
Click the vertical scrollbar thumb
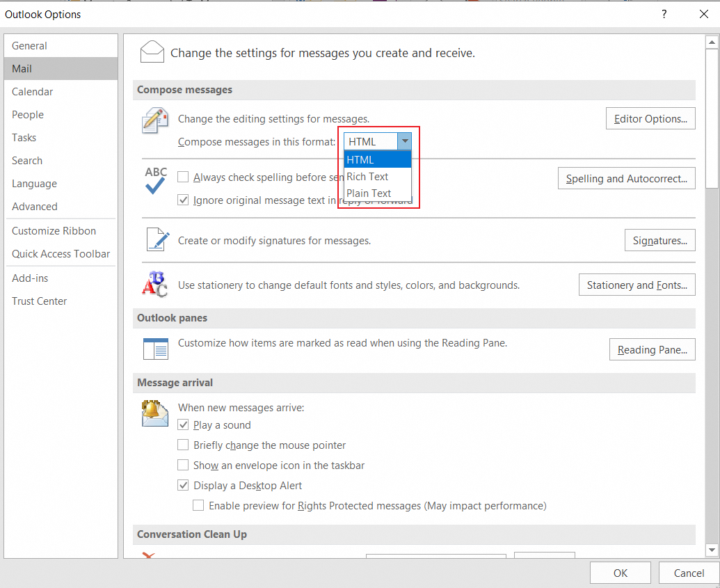pyautogui.click(x=712, y=118)
